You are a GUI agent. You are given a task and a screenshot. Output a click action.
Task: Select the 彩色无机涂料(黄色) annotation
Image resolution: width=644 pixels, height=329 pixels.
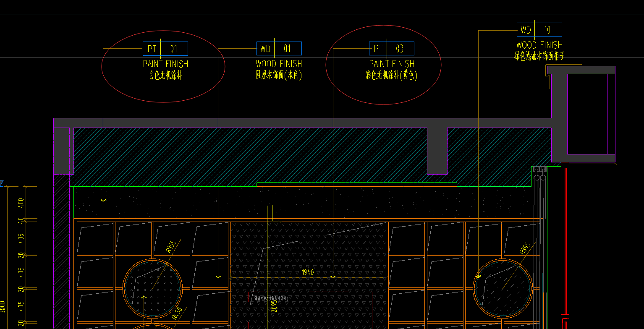click(x=392, y=76)
